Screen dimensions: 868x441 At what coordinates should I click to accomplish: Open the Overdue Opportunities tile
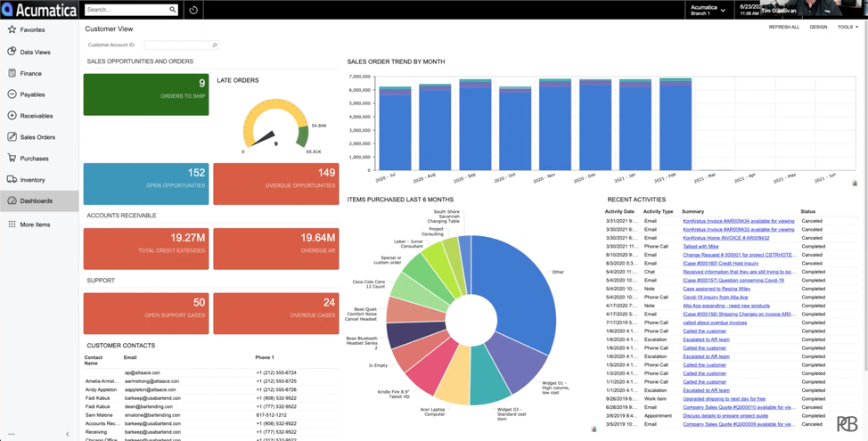275,184
